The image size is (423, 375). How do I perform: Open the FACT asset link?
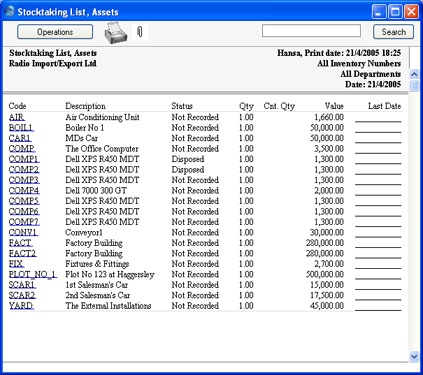tap(21, 243)
